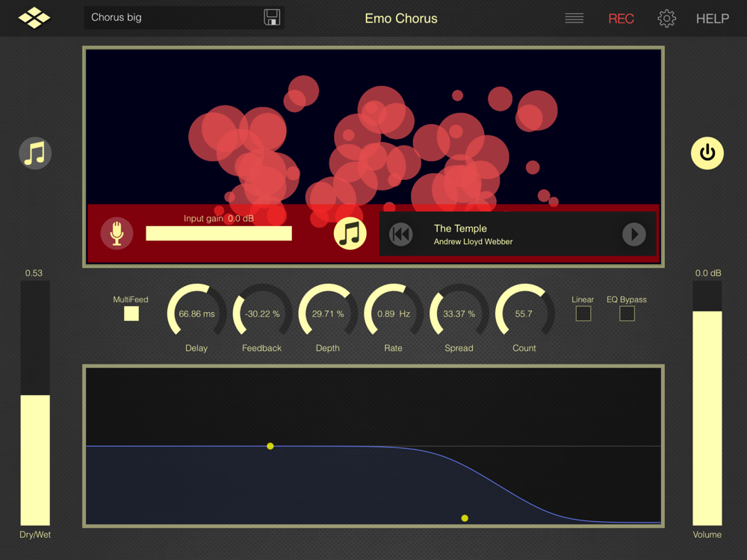The image size is (747, 560).
Task: Select the lower EQ curve control point
Action: (x=465, y=518)
